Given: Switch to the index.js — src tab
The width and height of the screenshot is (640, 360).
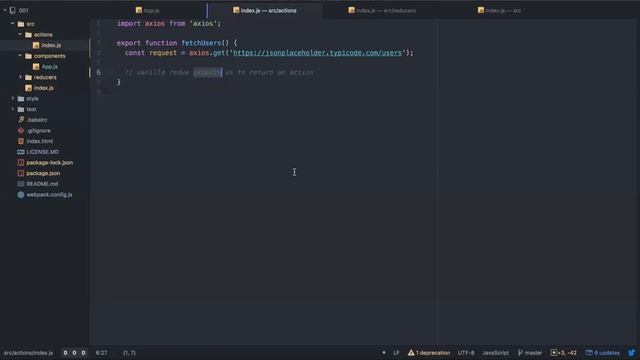Looking at the screenshot, I should (x=499, y=10).
